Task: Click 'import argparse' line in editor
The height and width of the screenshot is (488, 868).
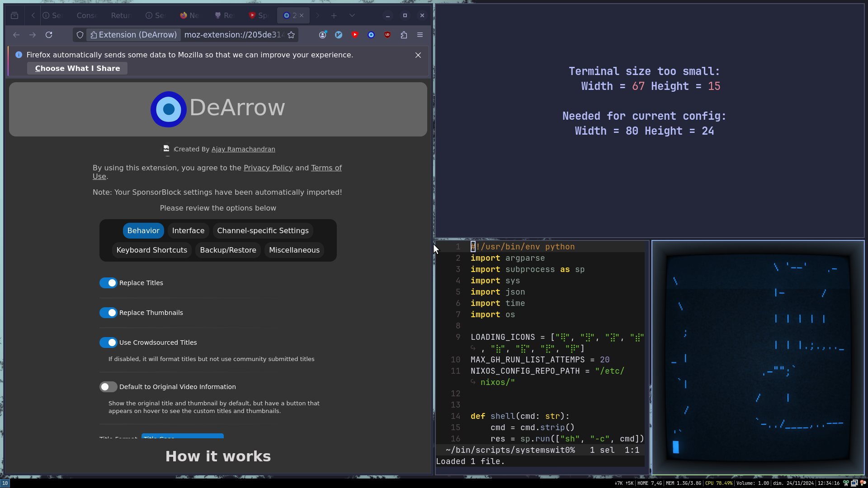Action: pyautogui.click(x=508, y=258)
